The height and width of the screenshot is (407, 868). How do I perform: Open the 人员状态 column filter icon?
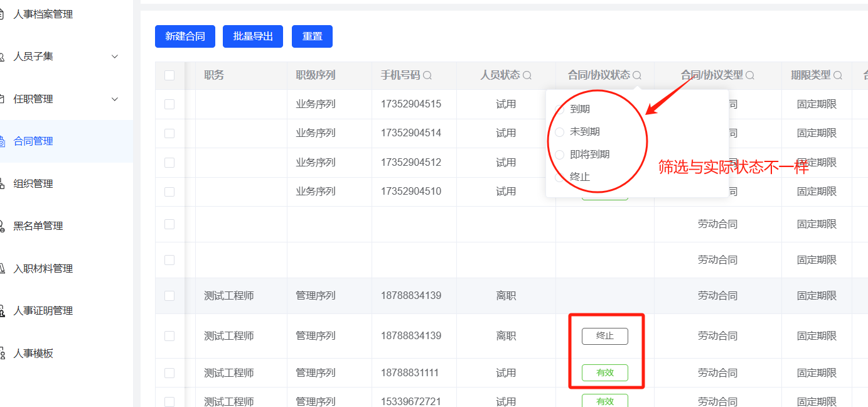(527, 75)
